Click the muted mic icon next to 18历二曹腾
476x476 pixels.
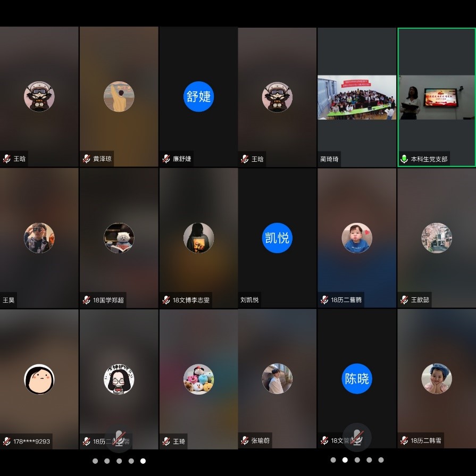tap(324, 300)
